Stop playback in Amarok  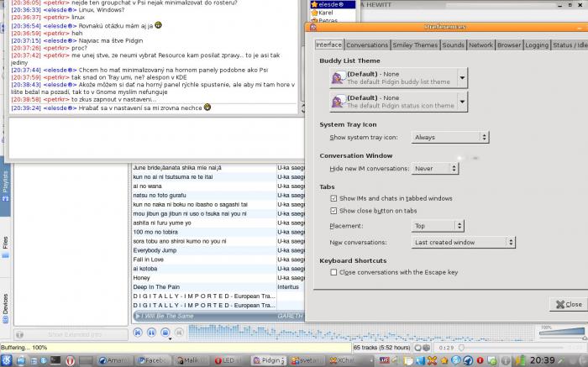point(165,333)
